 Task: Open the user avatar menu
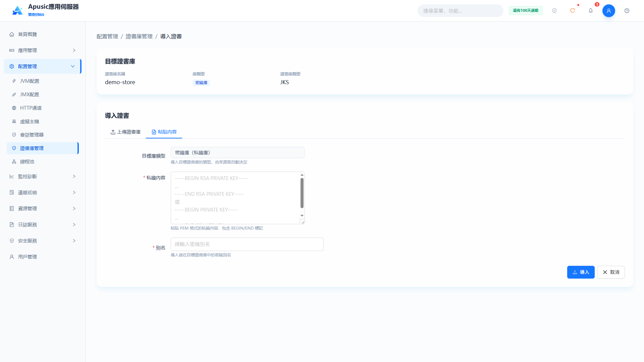(609, 11)
